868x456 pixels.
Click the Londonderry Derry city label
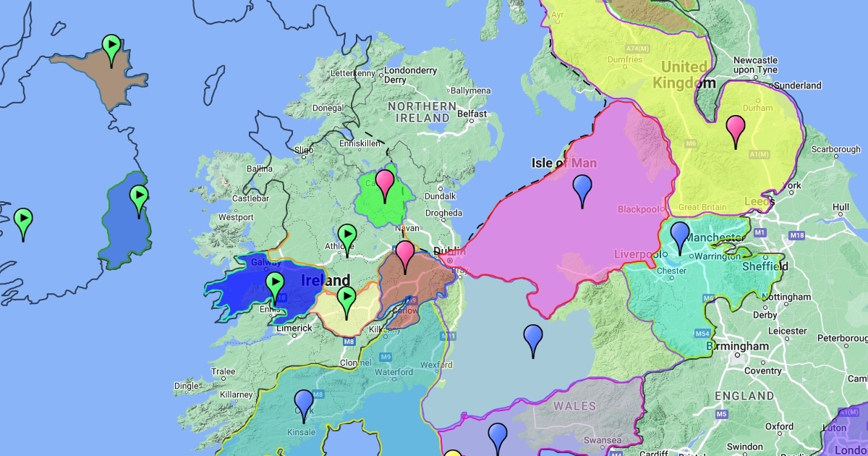(410, 75)
